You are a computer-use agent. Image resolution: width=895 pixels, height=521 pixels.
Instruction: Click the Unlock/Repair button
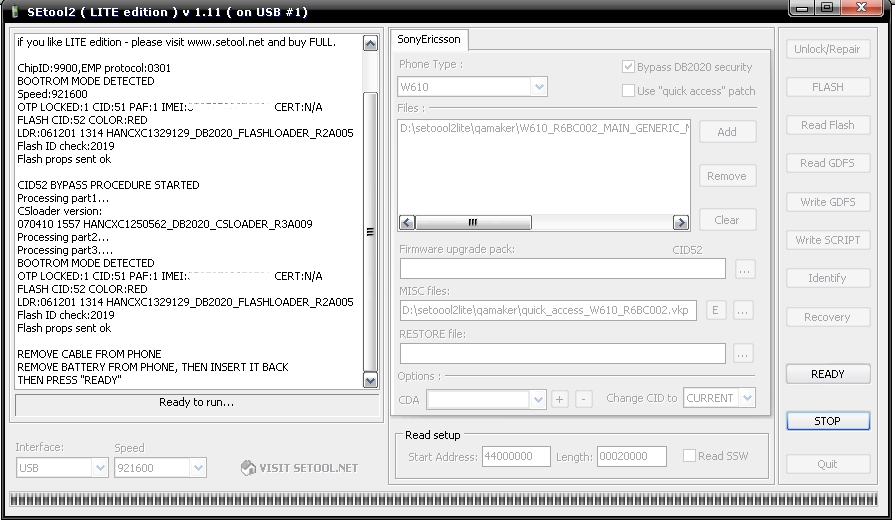tap(828, 49)
